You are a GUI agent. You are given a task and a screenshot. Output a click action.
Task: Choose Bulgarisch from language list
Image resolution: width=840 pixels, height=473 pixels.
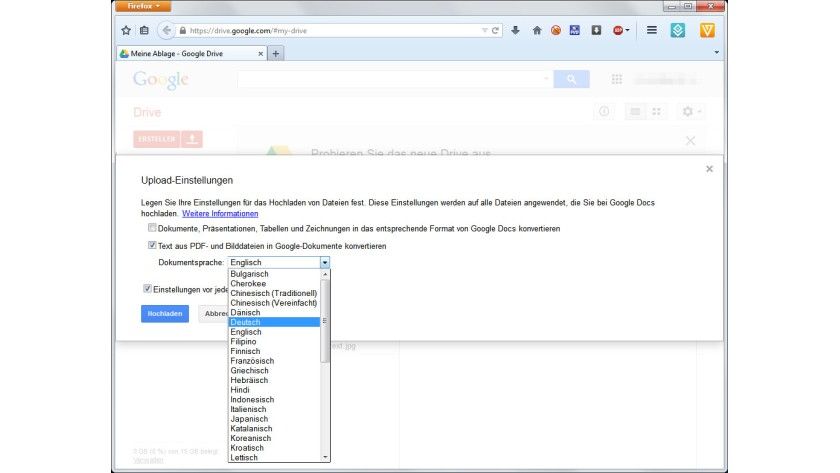(x=275, y=274)
